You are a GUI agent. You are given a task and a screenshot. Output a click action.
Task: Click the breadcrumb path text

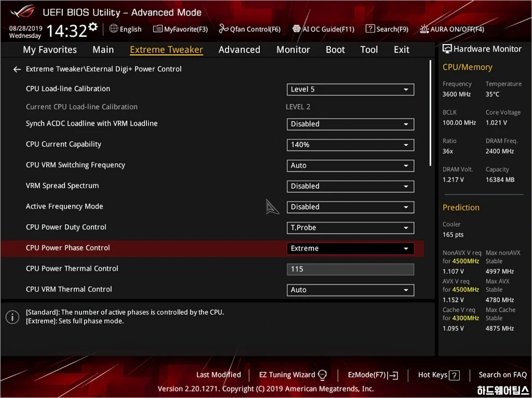(x=103, y=69)
